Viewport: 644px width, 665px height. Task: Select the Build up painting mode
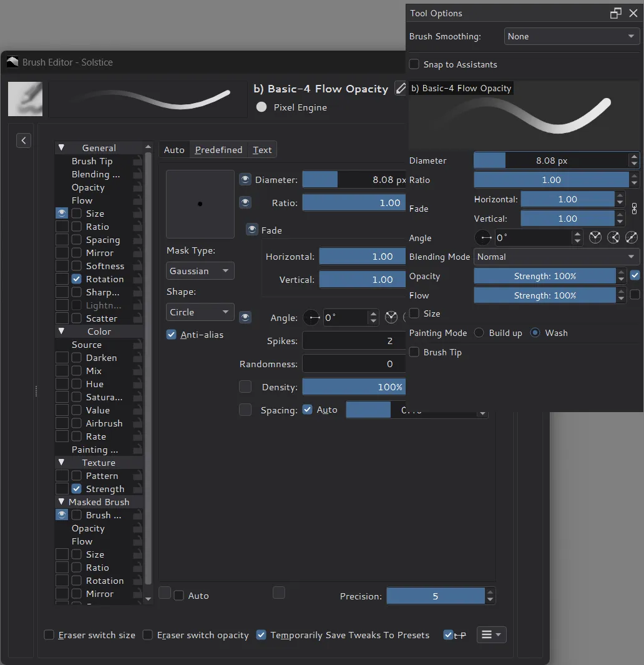479,333
